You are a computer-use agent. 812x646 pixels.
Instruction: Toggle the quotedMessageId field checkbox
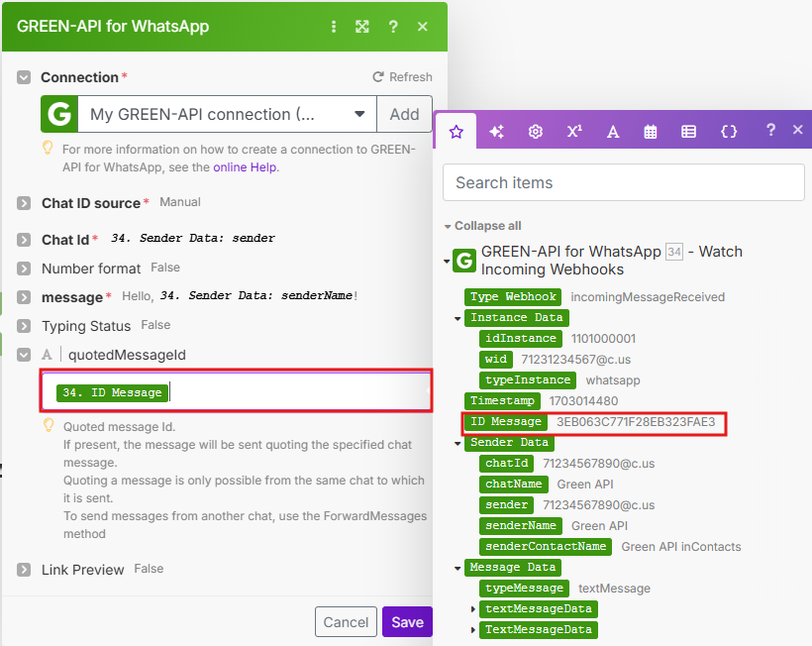24,354
